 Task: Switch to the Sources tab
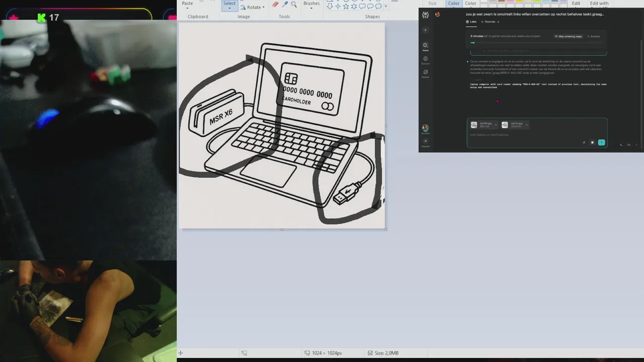point(490,22)
